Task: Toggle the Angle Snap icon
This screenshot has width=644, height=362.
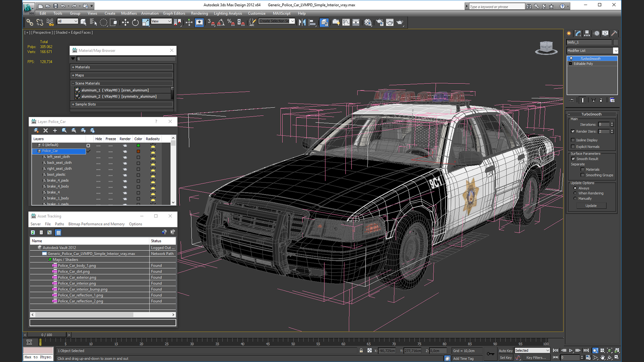Action: pos(221,22)
